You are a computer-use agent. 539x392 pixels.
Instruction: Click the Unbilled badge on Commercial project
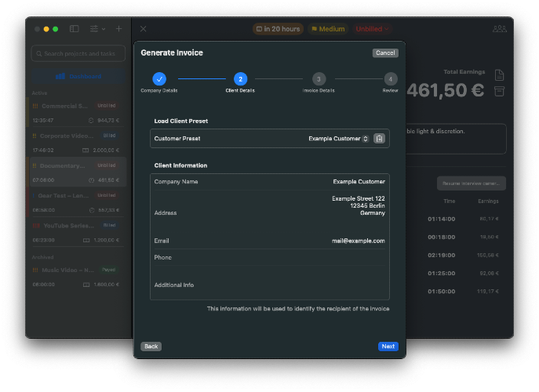point(107,106)
